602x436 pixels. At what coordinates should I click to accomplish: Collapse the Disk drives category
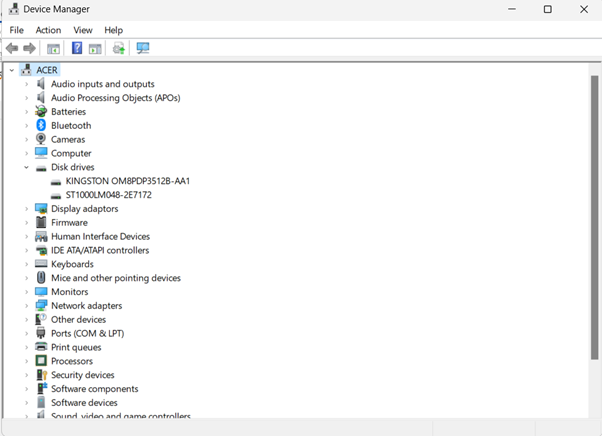point(27,168)
